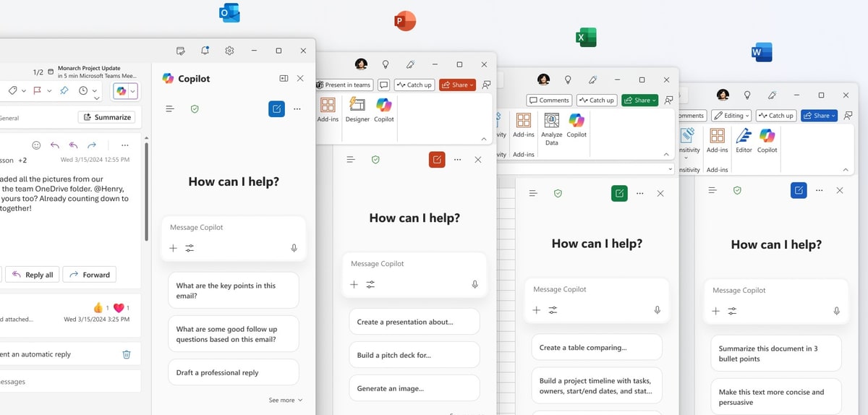Open the Outlook settings gear
This screenshot has width=868, height=415.
229,51
